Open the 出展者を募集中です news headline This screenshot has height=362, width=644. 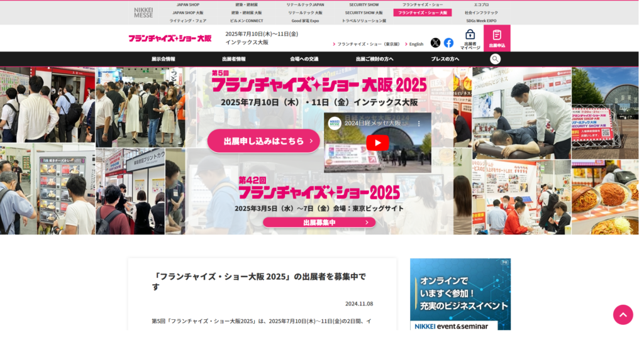tap(258, 282)
